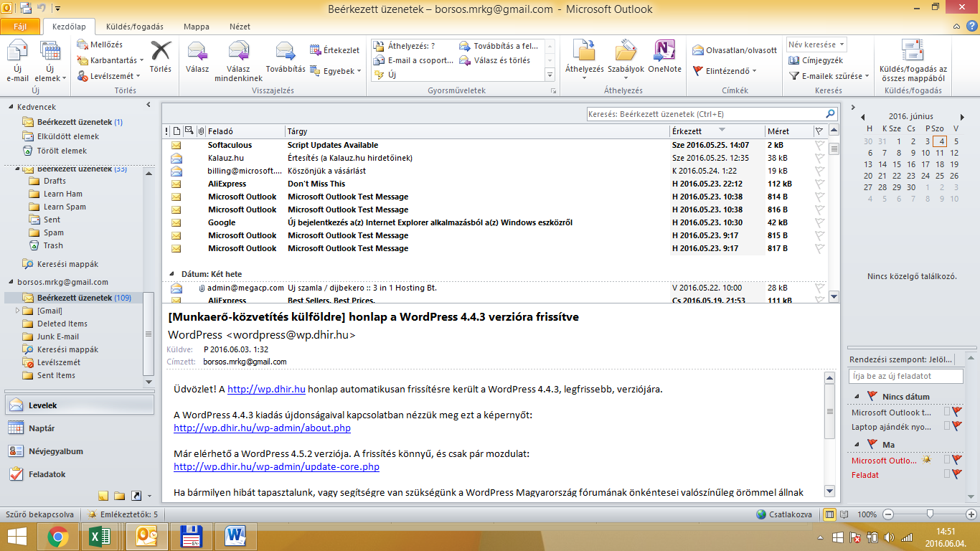The height and width of the screenshot is (551, 980).
Task: Open the http://wp.dhir.hu link
Action: (267, 390)
